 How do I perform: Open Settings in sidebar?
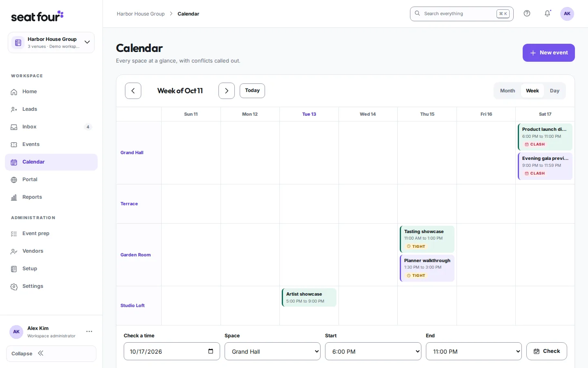click(51, 286)
